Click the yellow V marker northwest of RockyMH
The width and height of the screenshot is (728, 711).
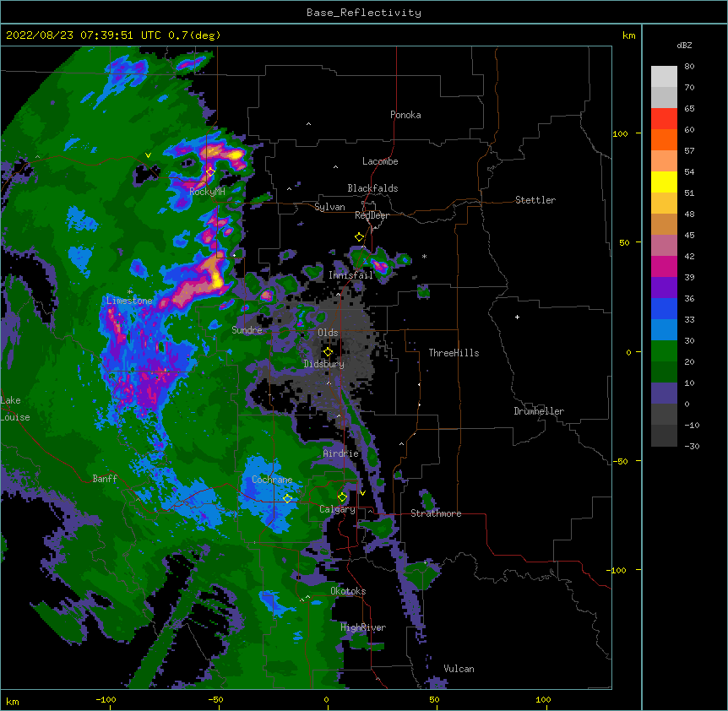pyautogui.click(x=148, y=155)
